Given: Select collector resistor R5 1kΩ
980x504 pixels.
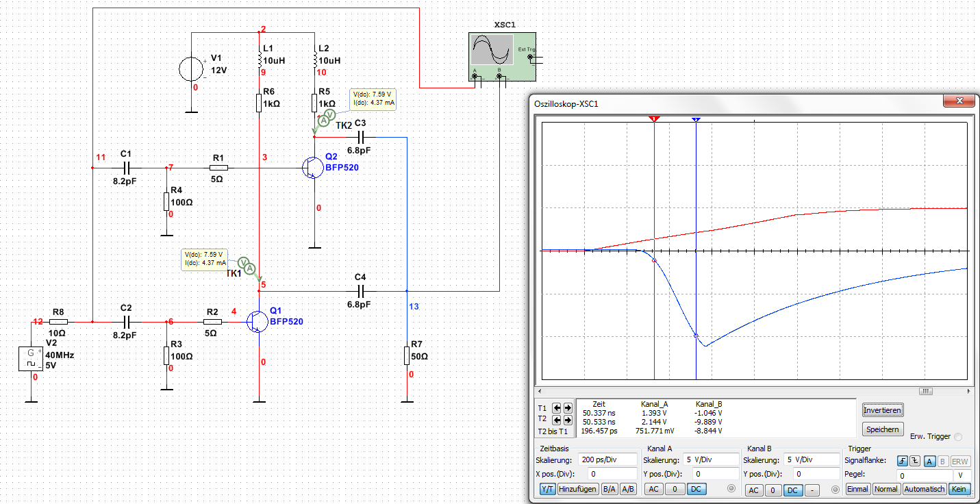Looking at the screenshot, I should [314, 103].
